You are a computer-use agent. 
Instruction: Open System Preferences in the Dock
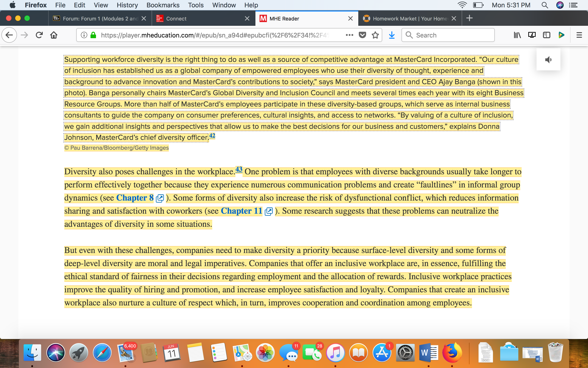click(405, 352)
